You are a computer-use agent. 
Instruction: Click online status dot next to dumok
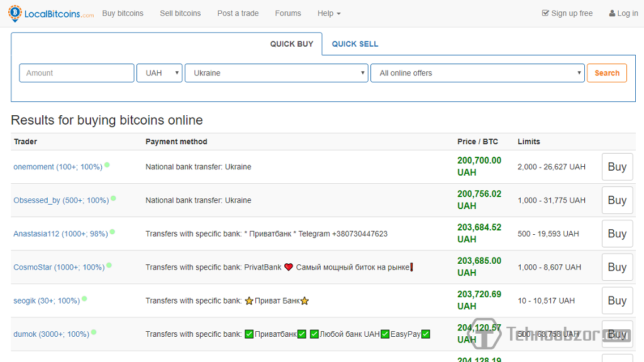[x=94, y=332]
